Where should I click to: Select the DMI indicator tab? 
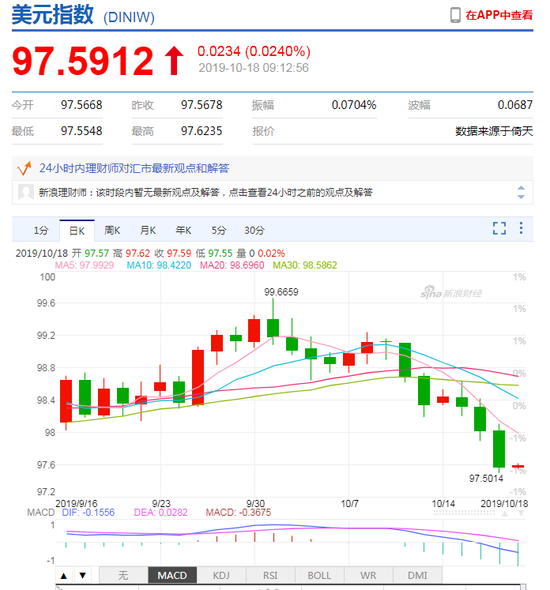pos(417,575)
